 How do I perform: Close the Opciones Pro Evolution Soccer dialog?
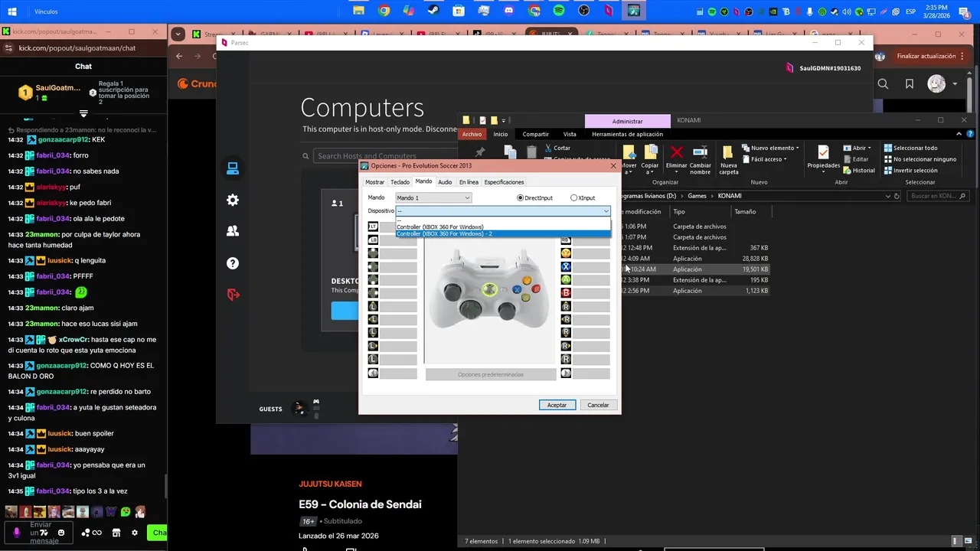(x=613, y=165)
